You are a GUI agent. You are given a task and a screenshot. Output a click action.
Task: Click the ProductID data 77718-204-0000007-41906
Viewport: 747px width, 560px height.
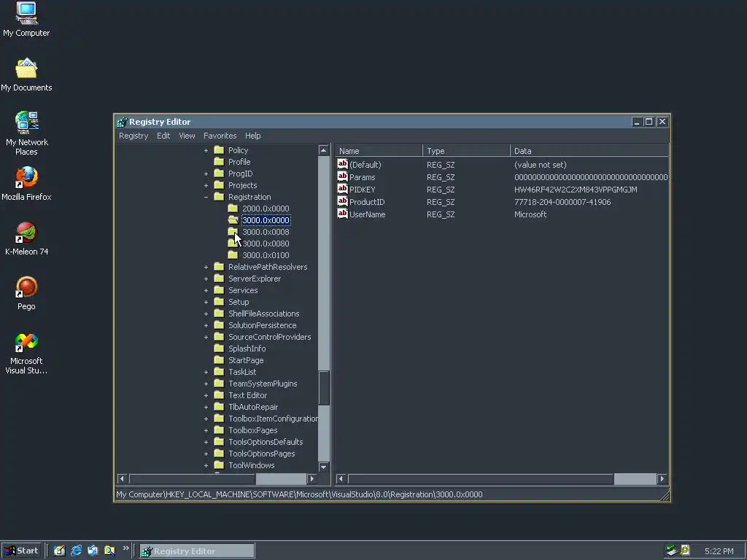pyautogui.click(x=562, y=202)
